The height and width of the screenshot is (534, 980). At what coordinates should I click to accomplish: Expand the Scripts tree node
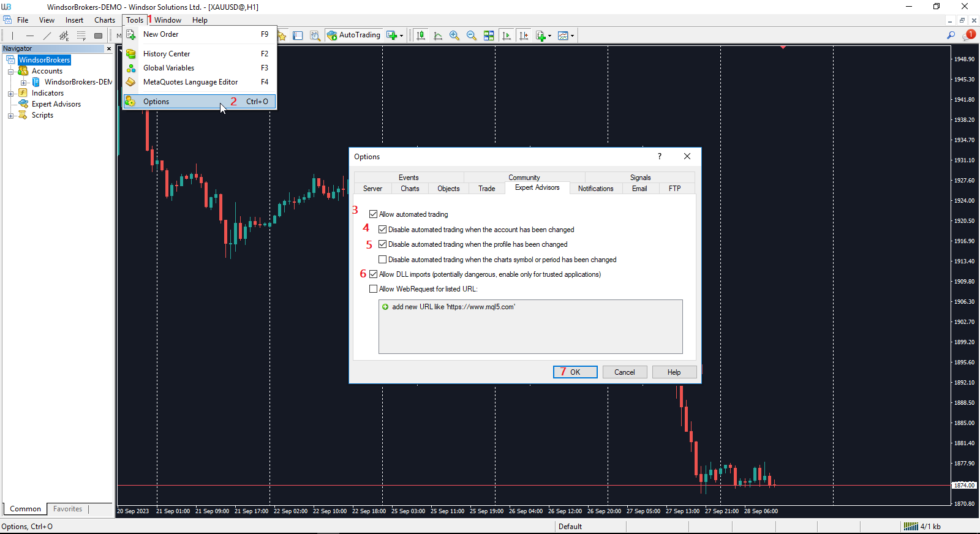[x=10, y=116]
